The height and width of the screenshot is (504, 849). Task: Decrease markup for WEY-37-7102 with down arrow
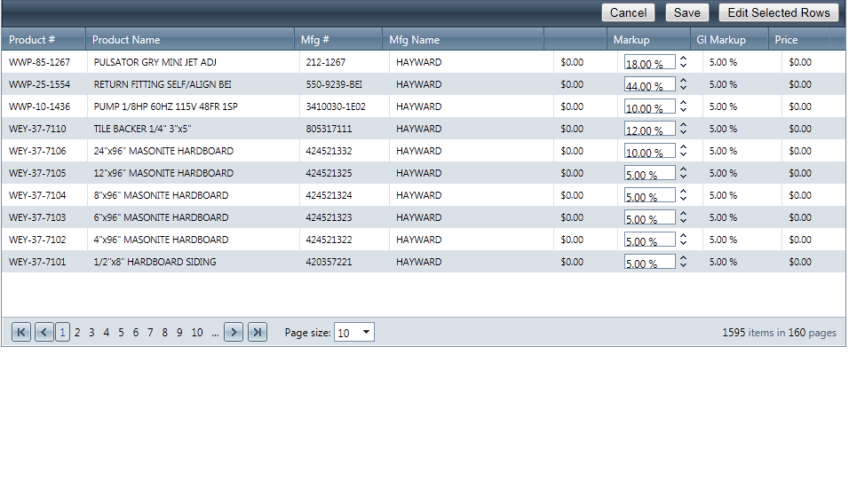(683, 243)
